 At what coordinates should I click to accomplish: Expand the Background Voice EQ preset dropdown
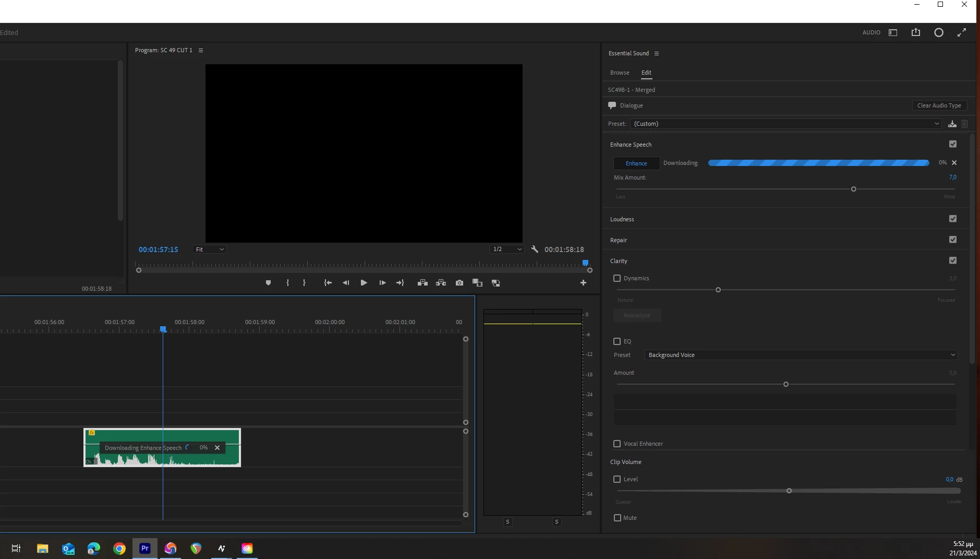[801, 355]
